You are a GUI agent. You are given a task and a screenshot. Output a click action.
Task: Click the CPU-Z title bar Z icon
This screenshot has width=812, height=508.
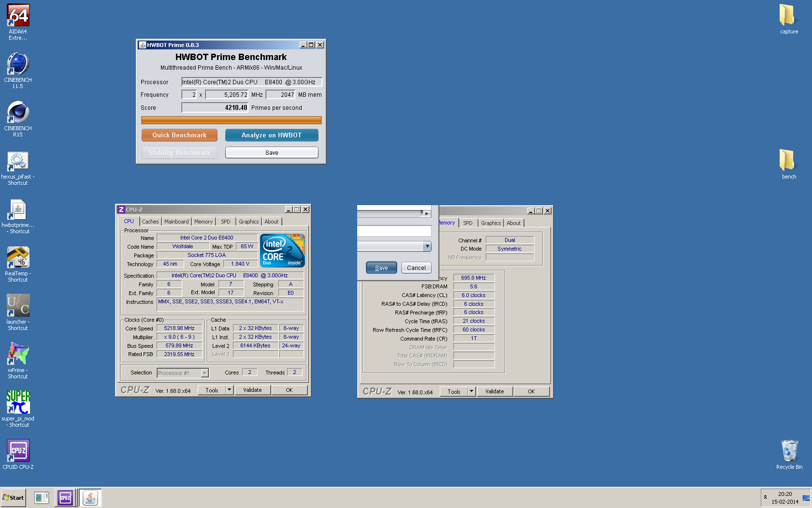pyautogui.click(x=121, y=209)
